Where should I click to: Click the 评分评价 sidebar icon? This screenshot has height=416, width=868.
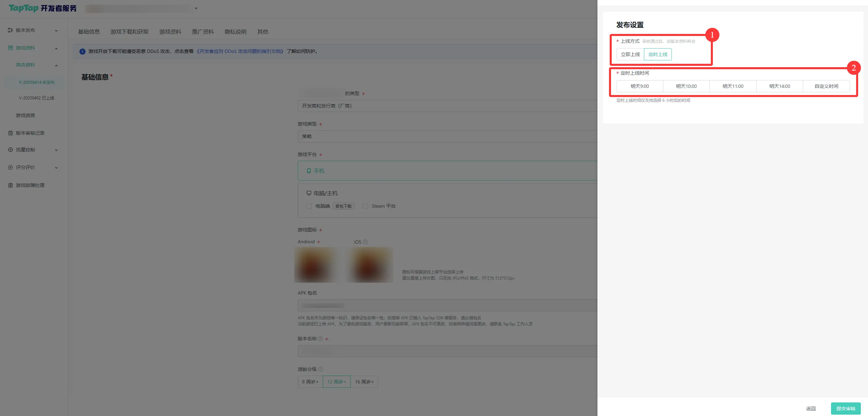click(10, 167)
